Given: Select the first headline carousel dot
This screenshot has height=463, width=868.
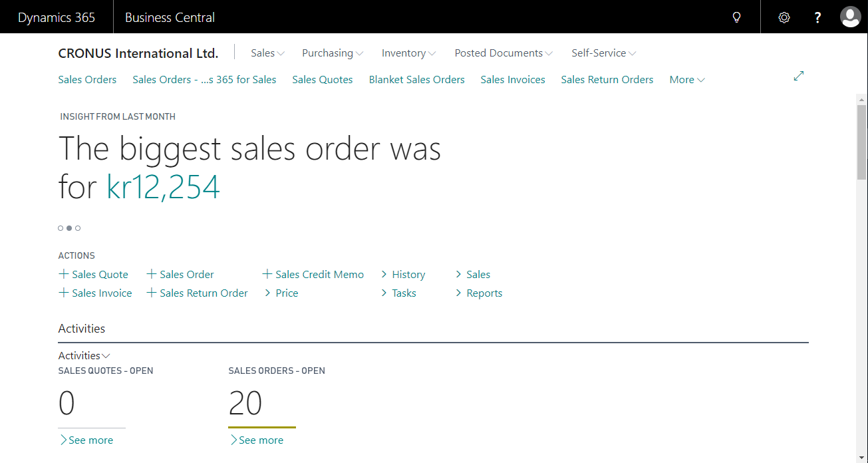Looking at the screenshot, I should point(61,228).
